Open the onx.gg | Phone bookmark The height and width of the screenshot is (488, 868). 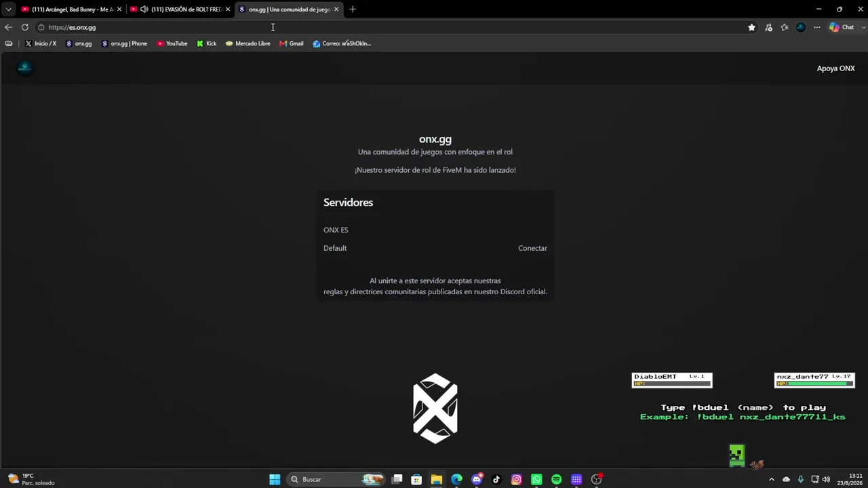[124, 43]
